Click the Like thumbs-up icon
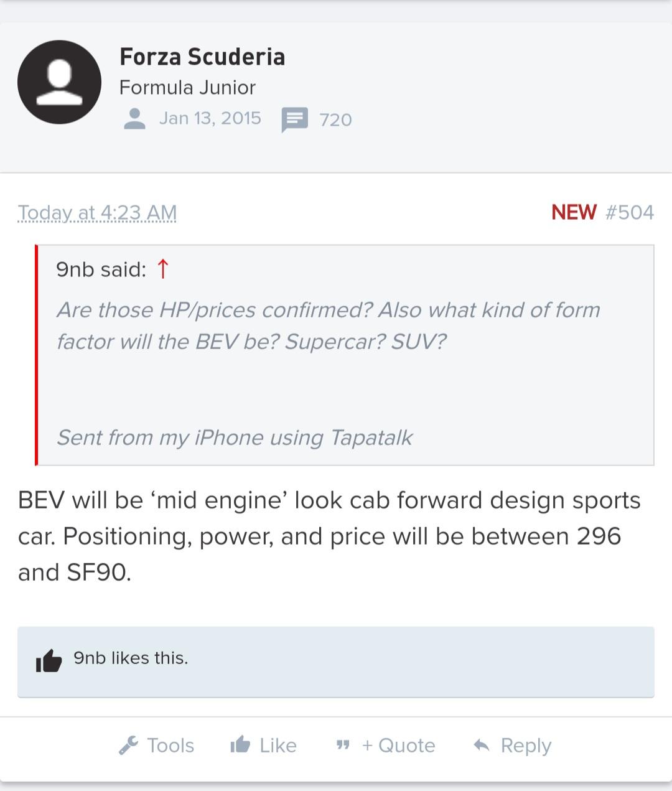This screenshot has width=672, height=791. tap(240, 744)
